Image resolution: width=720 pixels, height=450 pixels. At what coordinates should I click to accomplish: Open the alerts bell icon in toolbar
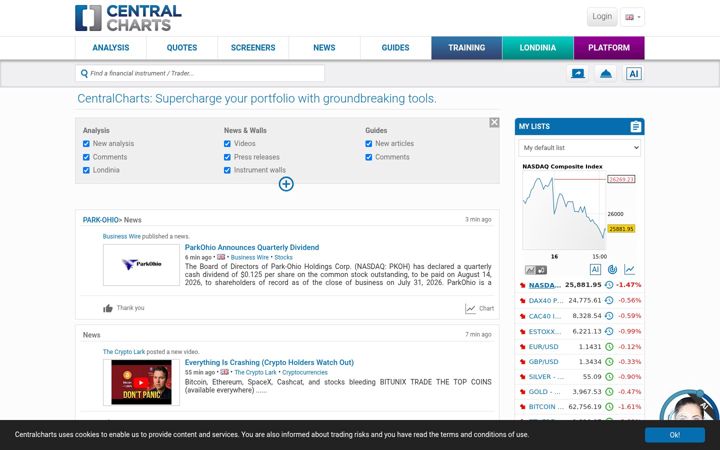(606, 73)
